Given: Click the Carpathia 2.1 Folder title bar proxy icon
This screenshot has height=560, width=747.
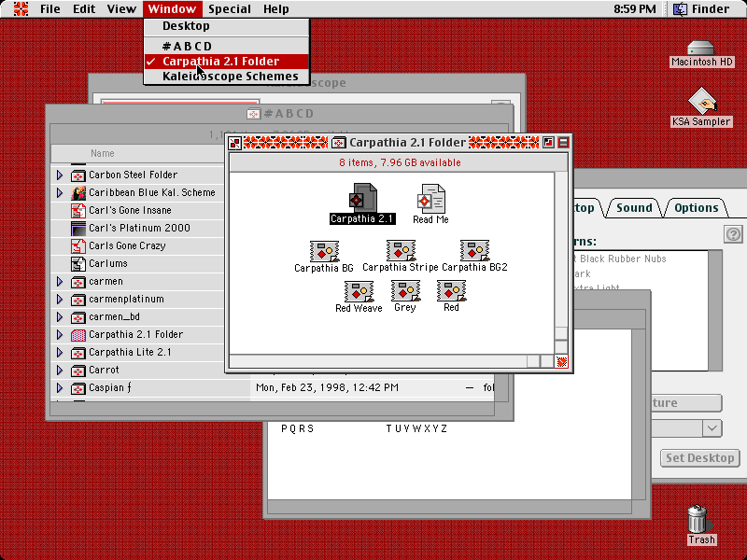Looking at the screenshot, I should 339,143.
